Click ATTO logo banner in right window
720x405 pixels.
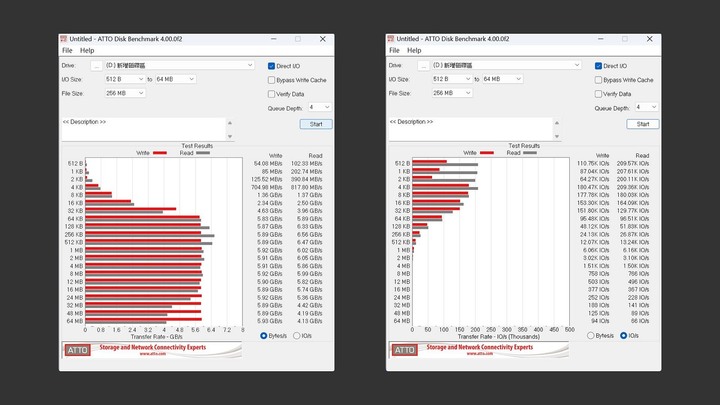click(404, 350)
